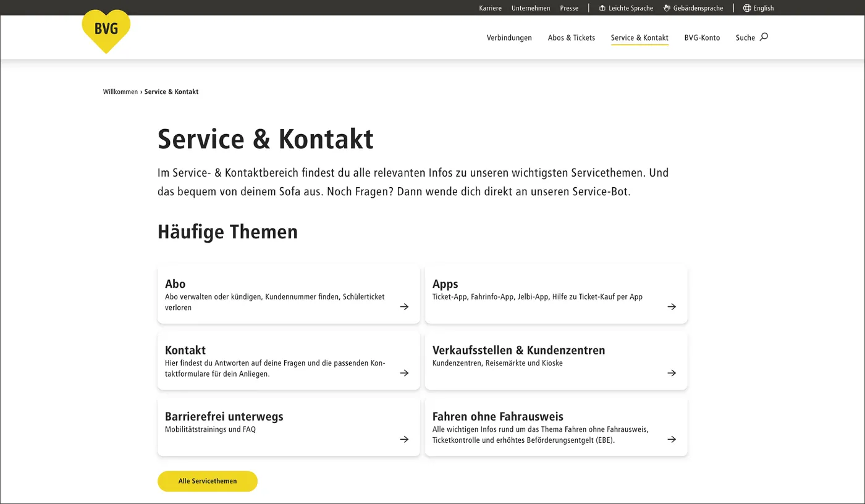The width and height of the screenshot is (865, 504).
Task: Click the Gebärdensprache hands icon
Action: (x=667, y=8)
